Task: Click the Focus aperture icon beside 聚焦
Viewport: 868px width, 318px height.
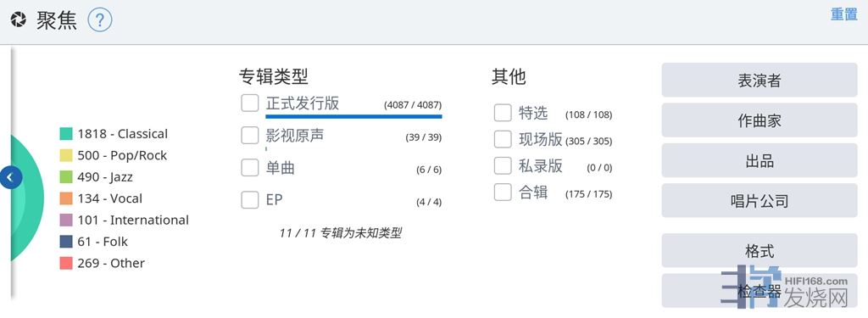Action: (19, 21)
